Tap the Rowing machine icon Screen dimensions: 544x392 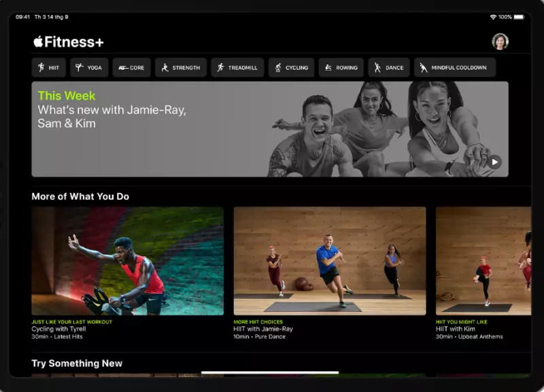pos(328,67)
